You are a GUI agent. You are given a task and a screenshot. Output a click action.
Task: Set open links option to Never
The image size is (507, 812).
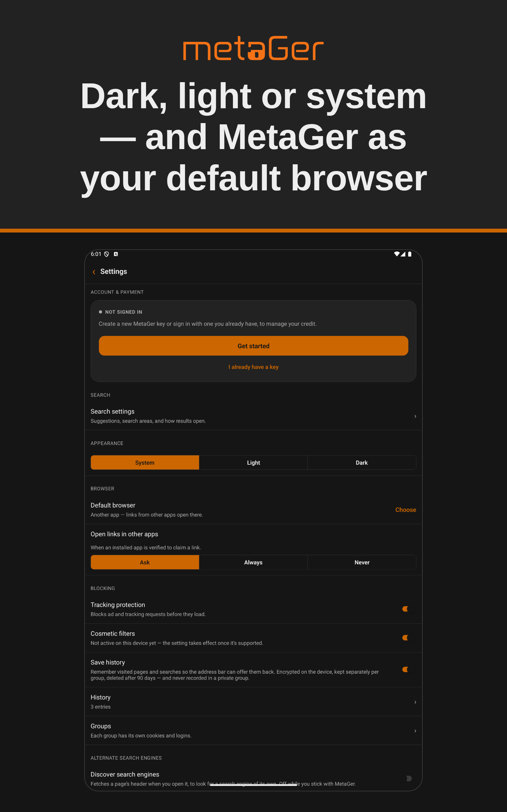tap(362, 562)
